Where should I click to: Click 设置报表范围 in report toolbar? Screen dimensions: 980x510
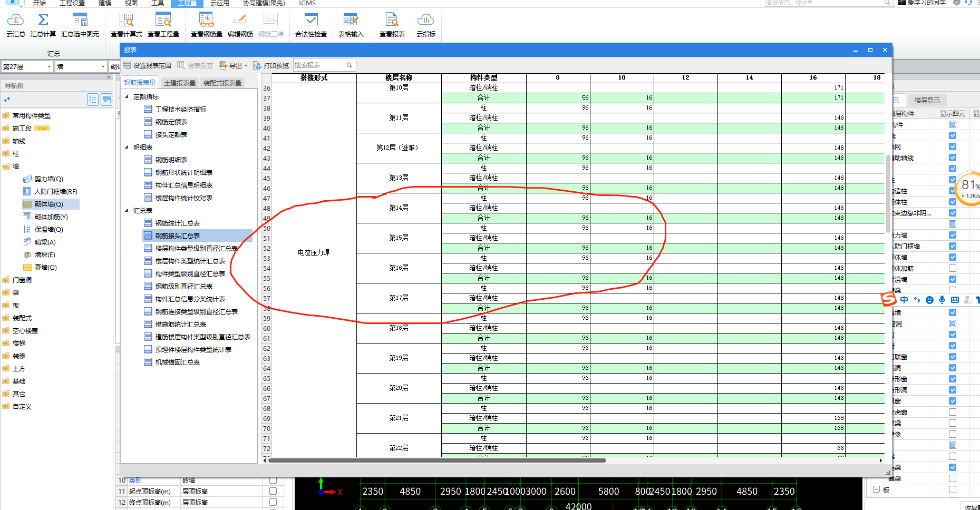click(148, 65)
